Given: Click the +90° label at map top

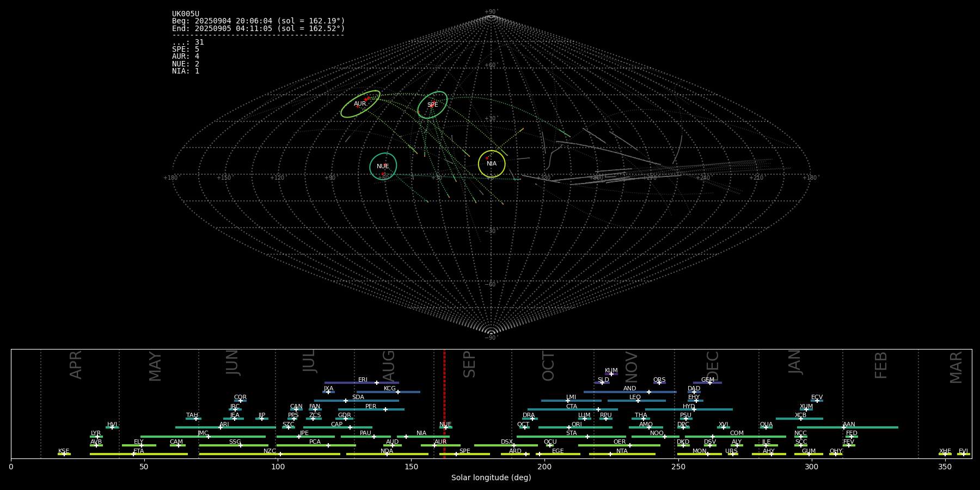Looking at the screenshot, I should [491, 12].
